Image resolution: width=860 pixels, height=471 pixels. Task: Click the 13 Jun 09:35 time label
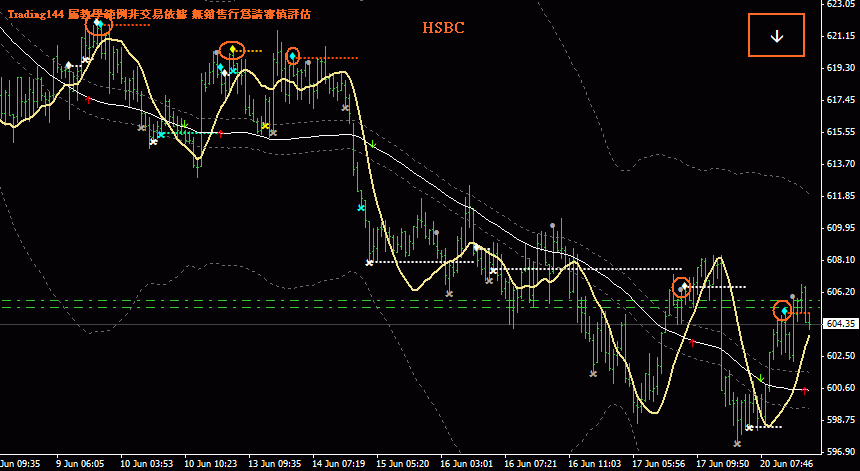275,464
